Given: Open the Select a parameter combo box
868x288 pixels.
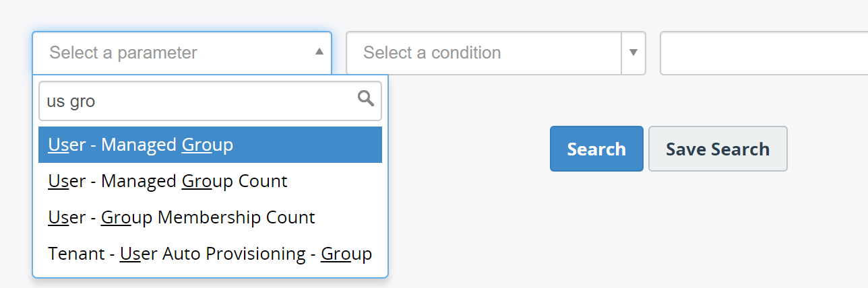Looking at the screenshot, I should click(182, 52).
